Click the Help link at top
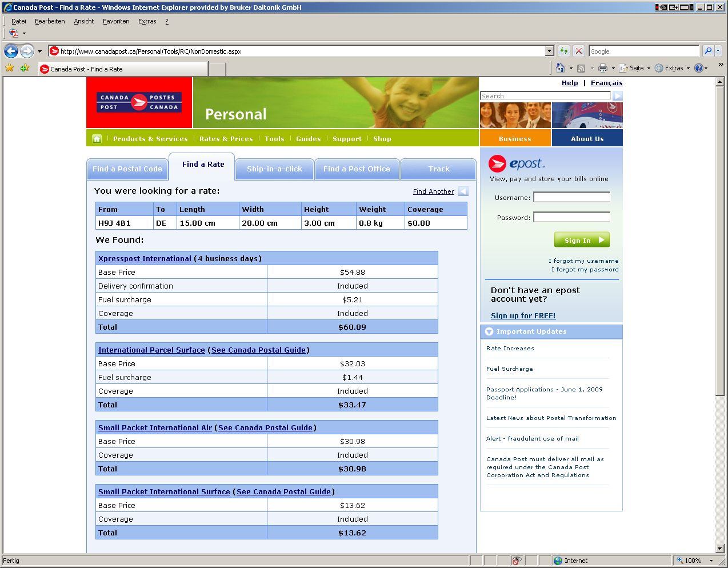Screen dimensions: 728x568 click(x=570, y=83)
